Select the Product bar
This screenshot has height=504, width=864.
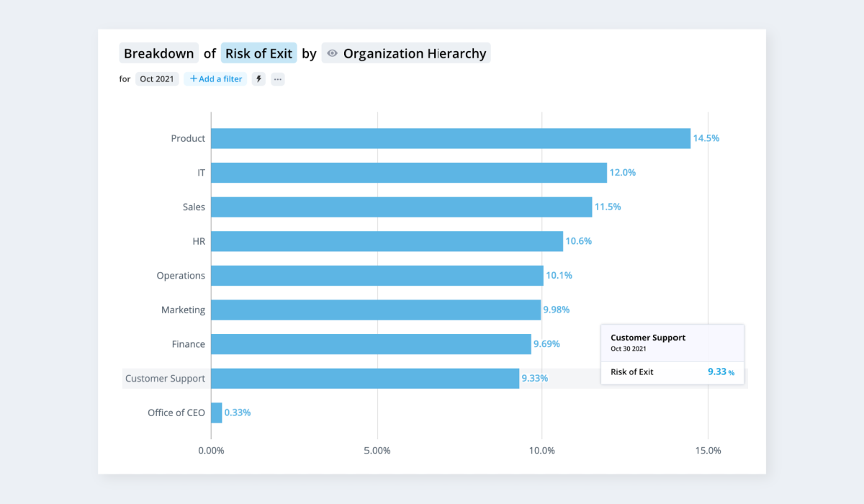451,138
